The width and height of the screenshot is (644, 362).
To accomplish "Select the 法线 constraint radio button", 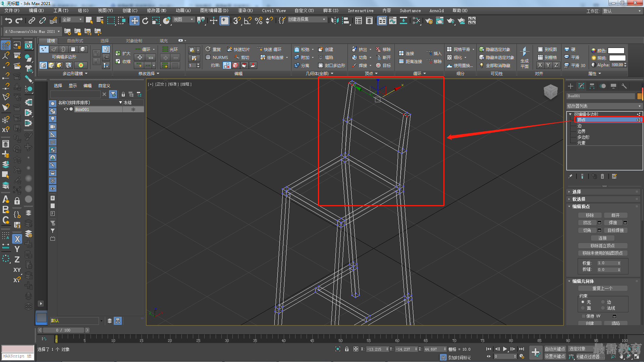I will 603,308.
